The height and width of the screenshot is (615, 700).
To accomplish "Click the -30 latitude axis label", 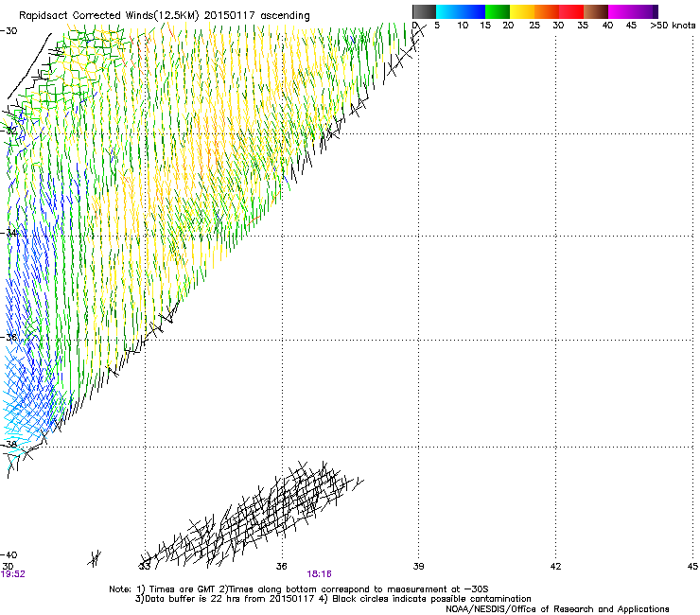I will tap(9, 31).
